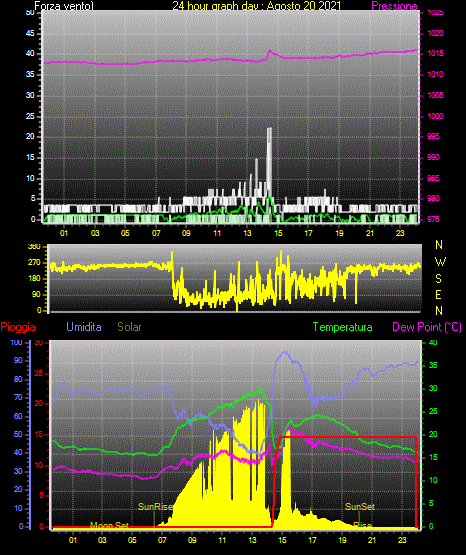This screenshot has width=466, height=555.
Task: Click hour 13 on wind chart axis
Action: click(247, 233)
